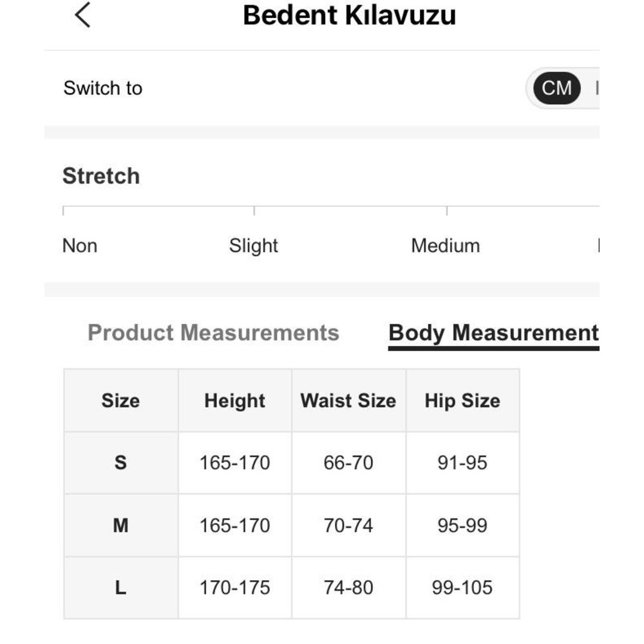The image size is (644, 644).
Task: Switch to Body Measurements tab
Action: (x=493, y=333)
